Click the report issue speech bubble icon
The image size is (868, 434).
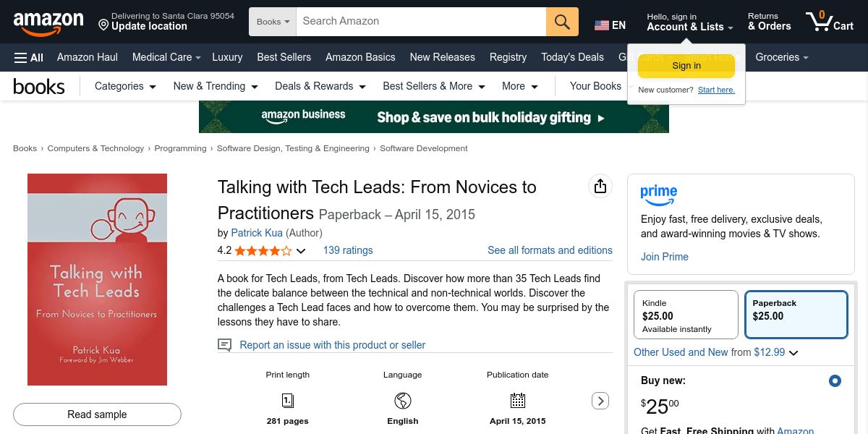225,345
